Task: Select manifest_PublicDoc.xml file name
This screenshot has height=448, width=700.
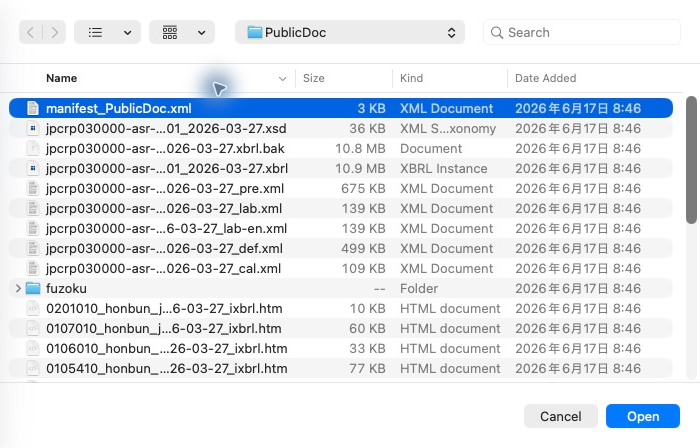Action: 119,108
